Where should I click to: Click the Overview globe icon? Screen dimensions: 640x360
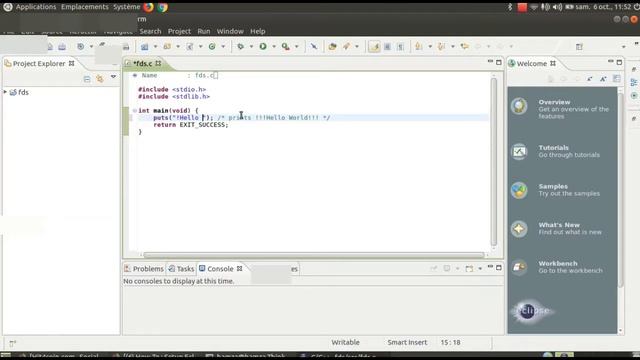click(x=519, y=107)
